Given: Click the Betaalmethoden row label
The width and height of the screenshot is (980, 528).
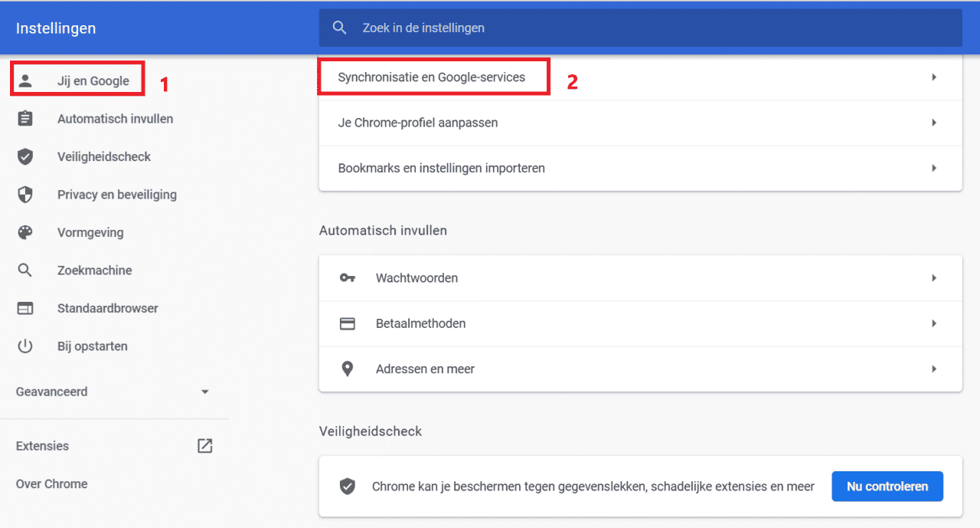Looking at the screenshot, I should pos(421,323).
